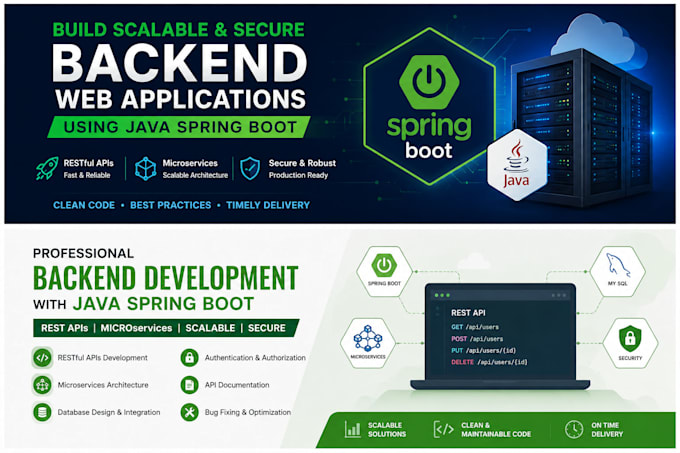Click the document icon beside API Documentation
The width and height of the screenshot is (680, 453).
190,385
